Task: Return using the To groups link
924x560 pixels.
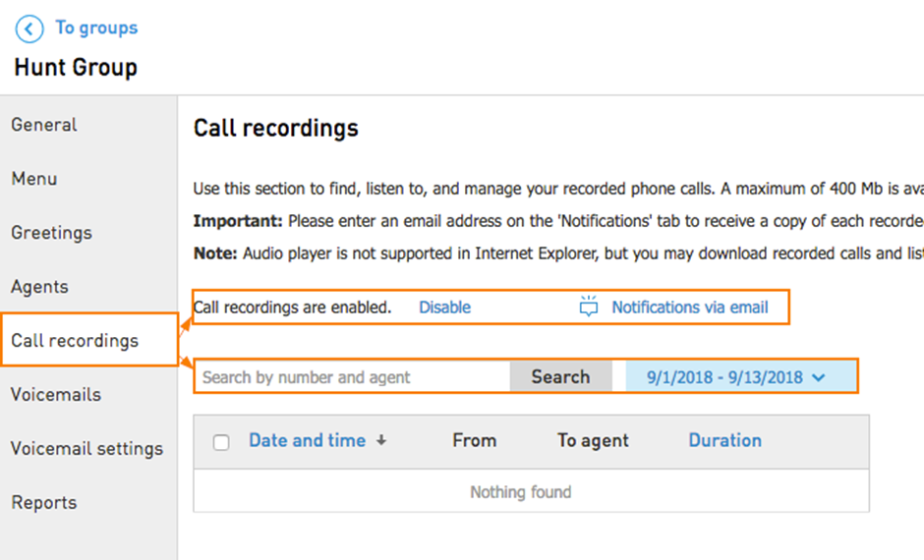Action: click(96, 28)
